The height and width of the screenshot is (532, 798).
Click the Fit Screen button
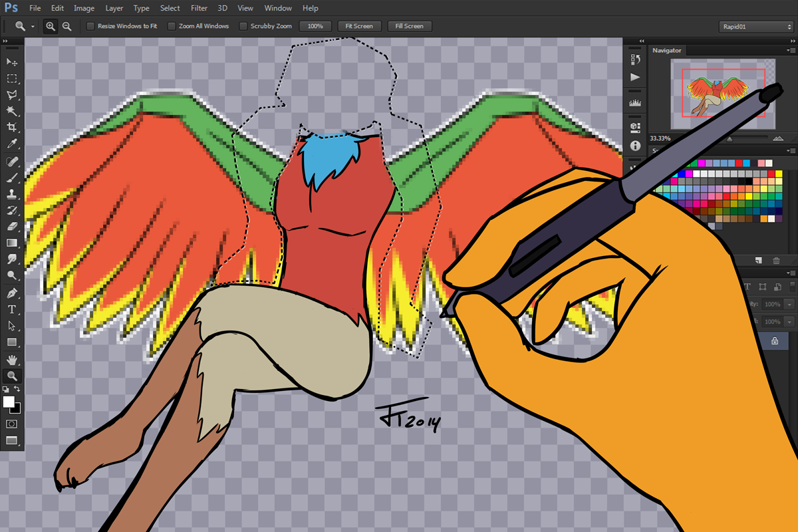pyautogui.click(x=359, y=26)
